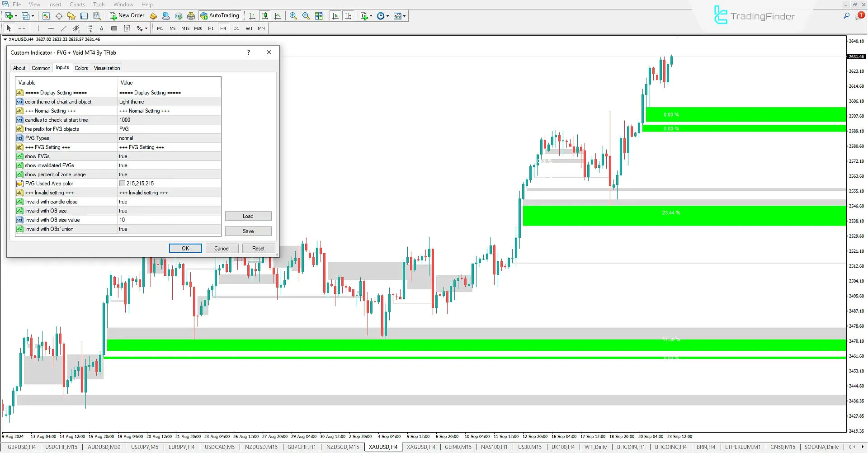Click the Load button

point(248,216)
